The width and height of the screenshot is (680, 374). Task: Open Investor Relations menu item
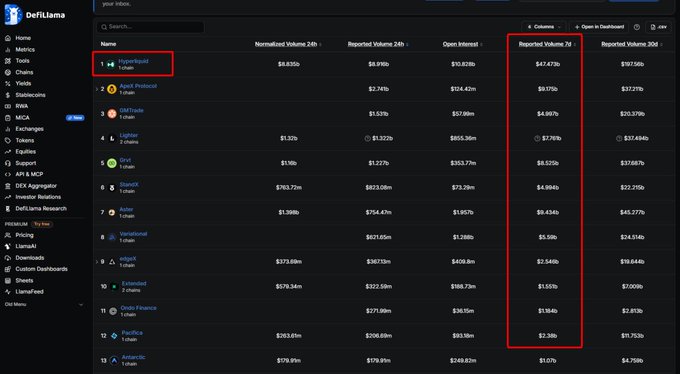coord(38,197)
